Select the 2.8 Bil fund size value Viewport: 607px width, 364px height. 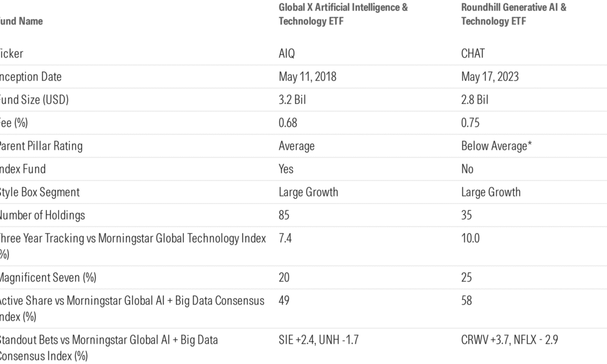[x=475, y=100]
